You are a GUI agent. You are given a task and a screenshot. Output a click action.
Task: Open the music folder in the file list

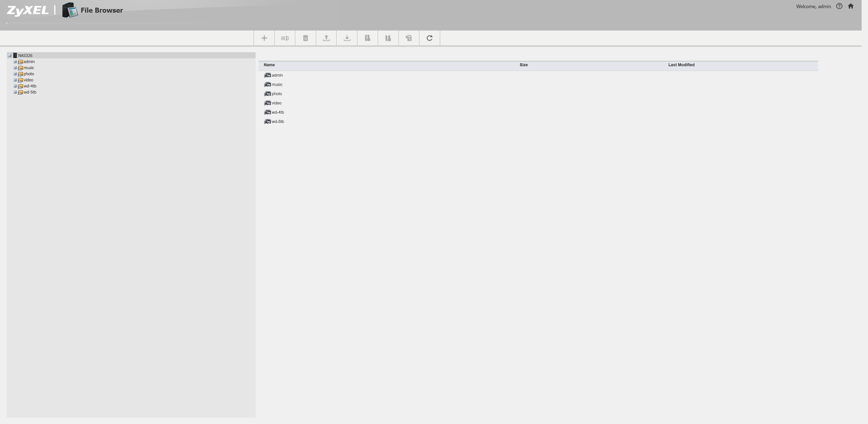pos(277,85)
